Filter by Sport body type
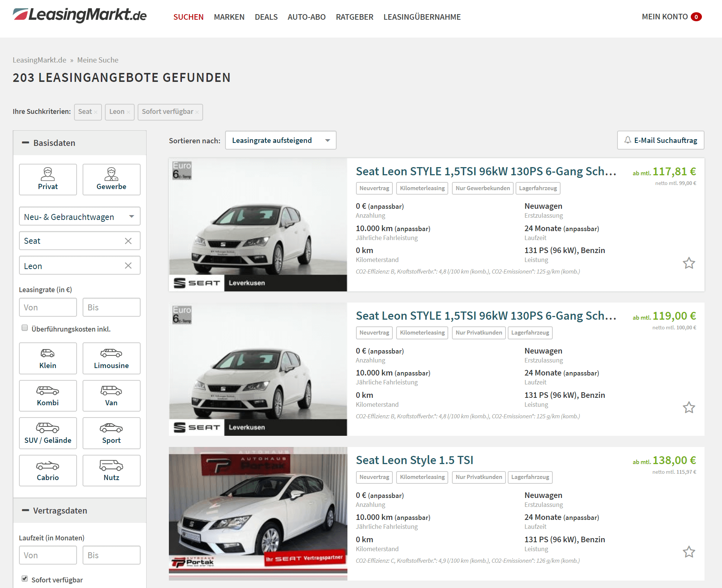This screenshot has height=588, width=722. coord(111,433)
